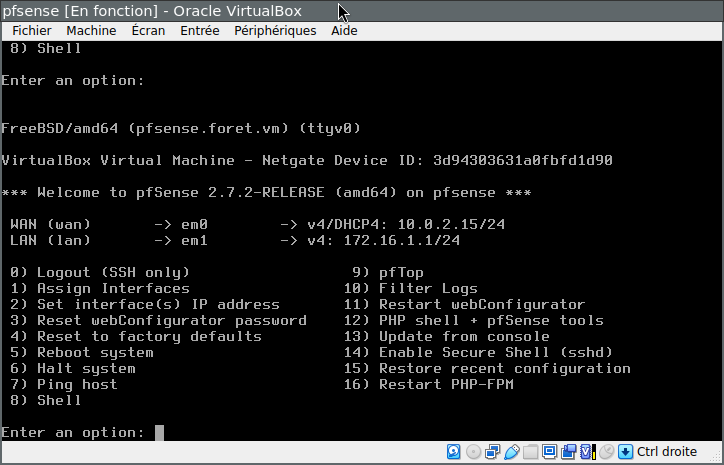Click the USB devices status icon
Screen dimensions: 724x465
point(511,451)
